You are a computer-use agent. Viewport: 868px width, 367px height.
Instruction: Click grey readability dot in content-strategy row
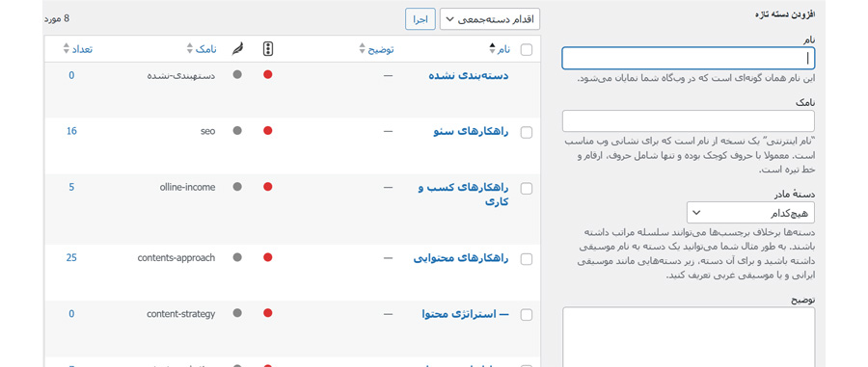click(x=237, y=313)
